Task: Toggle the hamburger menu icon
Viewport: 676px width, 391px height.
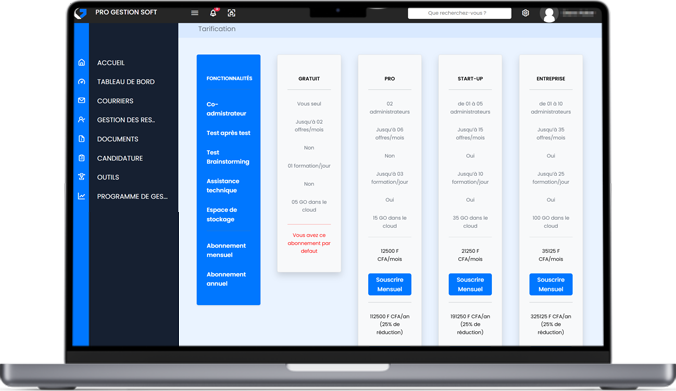Action: (x=195, y=13)
